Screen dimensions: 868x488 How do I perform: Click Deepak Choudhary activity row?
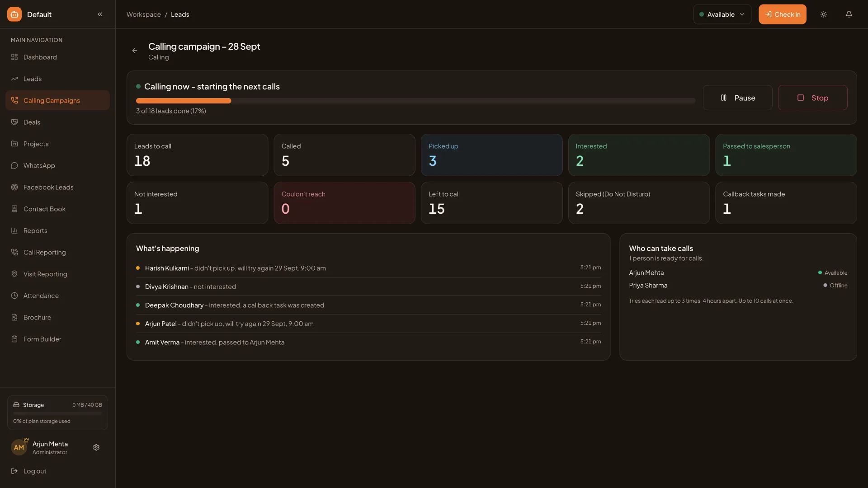(x=368, y=305)
